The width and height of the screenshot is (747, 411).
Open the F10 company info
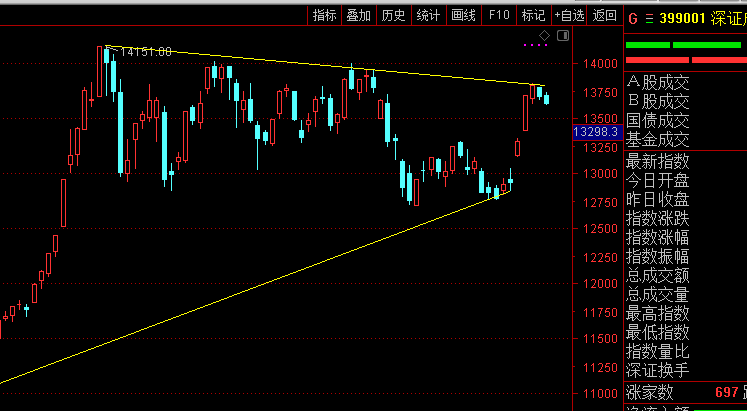(499, 15)
